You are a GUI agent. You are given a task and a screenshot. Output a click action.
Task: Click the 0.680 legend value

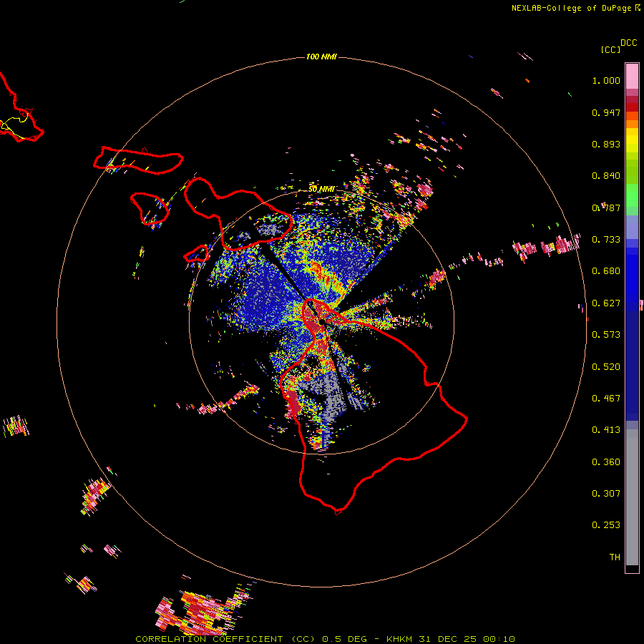pyautogui.click(x=606, y=271)
